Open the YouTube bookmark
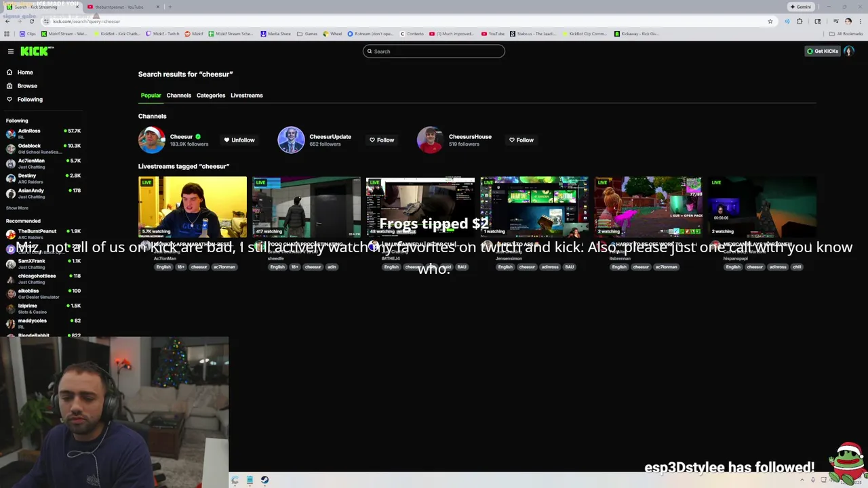 pyautogui.click(x=493, y=34)
